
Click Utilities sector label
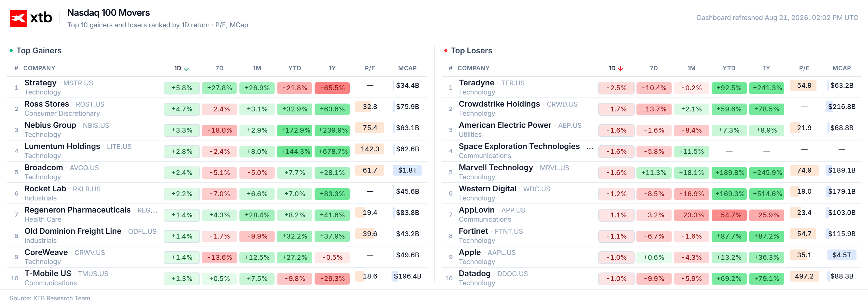[x=470, y=135]
